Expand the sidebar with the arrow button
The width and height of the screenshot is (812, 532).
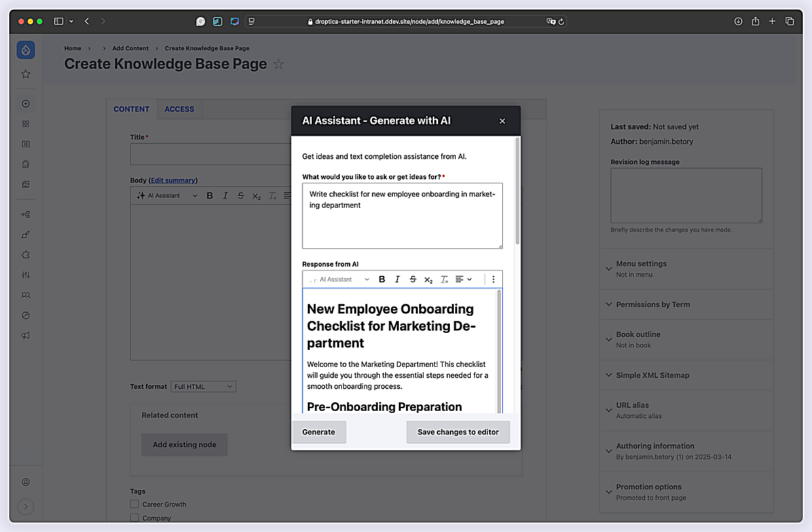point(26,506)
